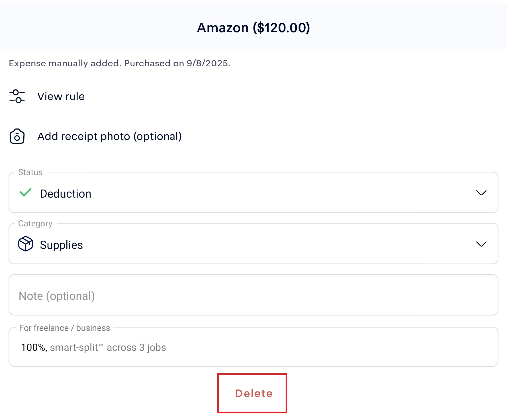The image size is (507, 420).
Task: Click the For freelance / business label
Action: (64, 328)
